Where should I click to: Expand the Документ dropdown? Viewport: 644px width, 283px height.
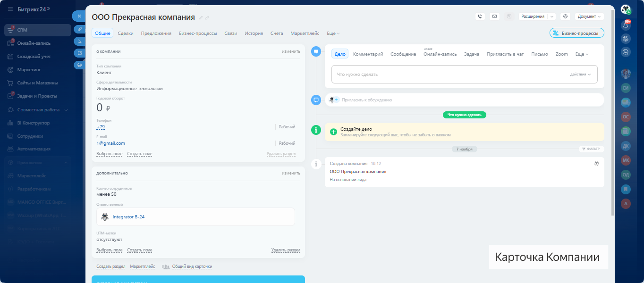(x=589, y=17)
